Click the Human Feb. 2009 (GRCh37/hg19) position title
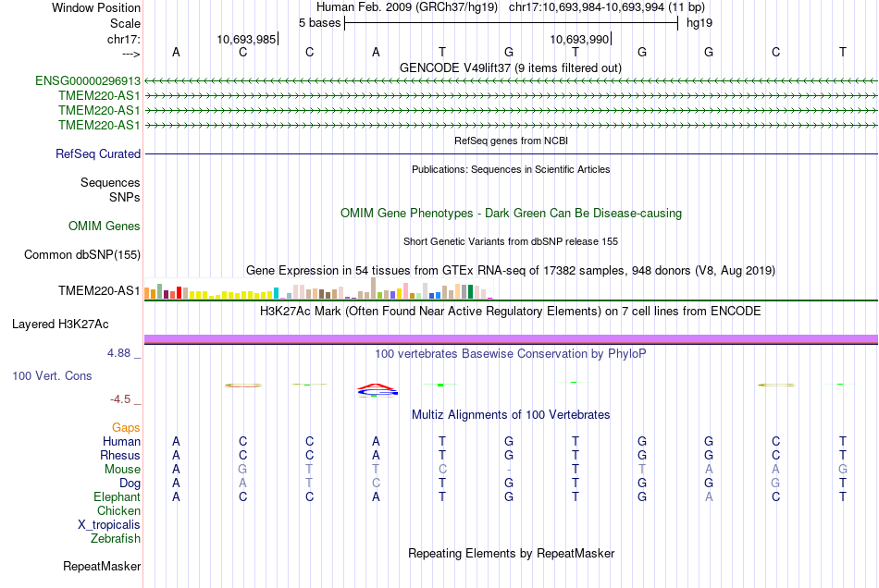Viewport: 879px width, 588px height. 407,7
